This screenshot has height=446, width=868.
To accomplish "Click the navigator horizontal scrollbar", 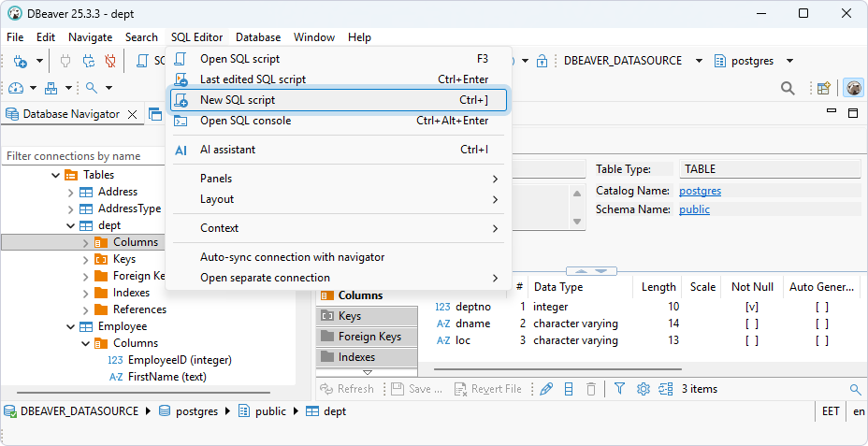I will (x=143, y=393).
